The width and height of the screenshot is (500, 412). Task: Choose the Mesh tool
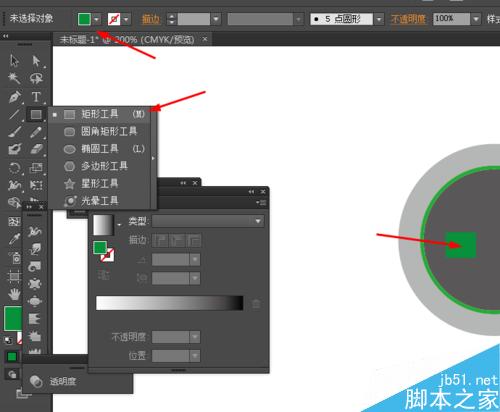(x=14, y=221)
